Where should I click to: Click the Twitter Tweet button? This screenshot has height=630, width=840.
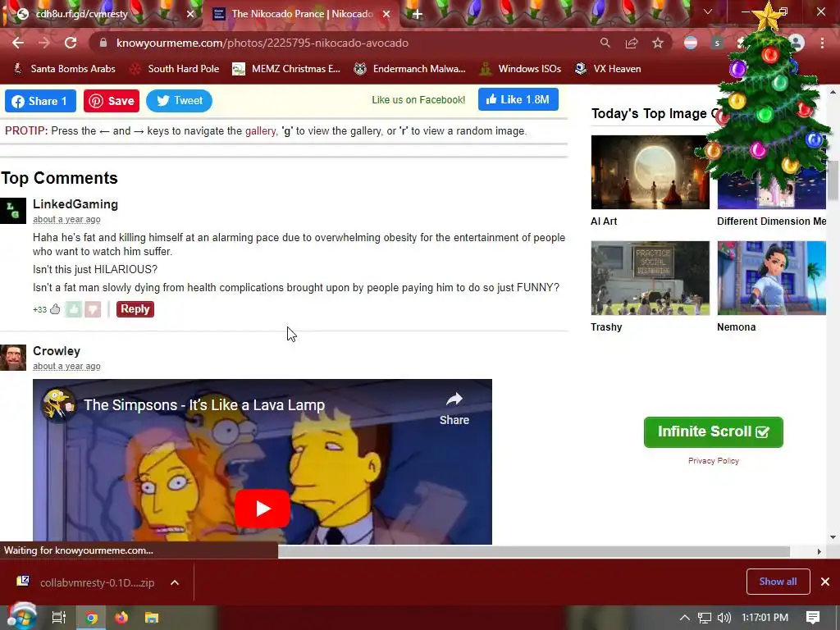click(179, 101)
